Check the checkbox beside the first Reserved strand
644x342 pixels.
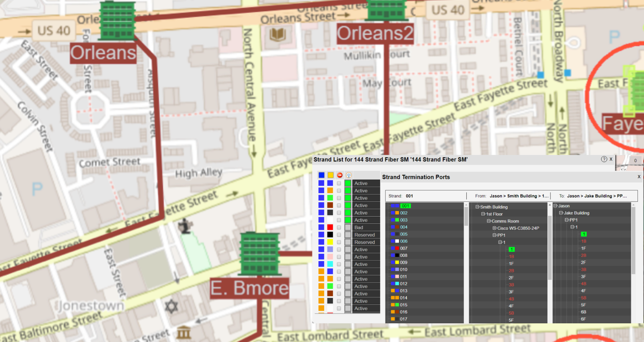[339, 235]
